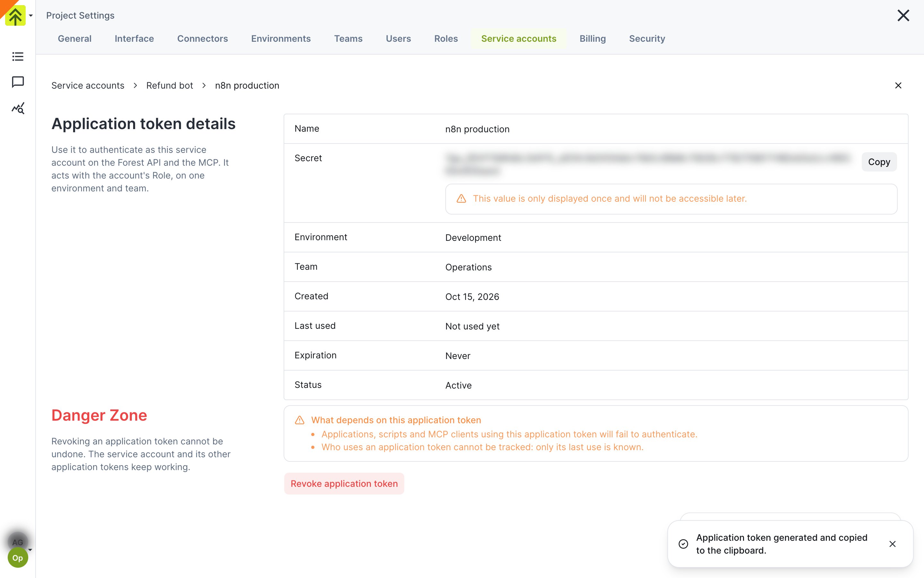The height and width of the screenshot is (578, 924).
Task: Click the check circle icon in notification
Action: pos(683,544)
